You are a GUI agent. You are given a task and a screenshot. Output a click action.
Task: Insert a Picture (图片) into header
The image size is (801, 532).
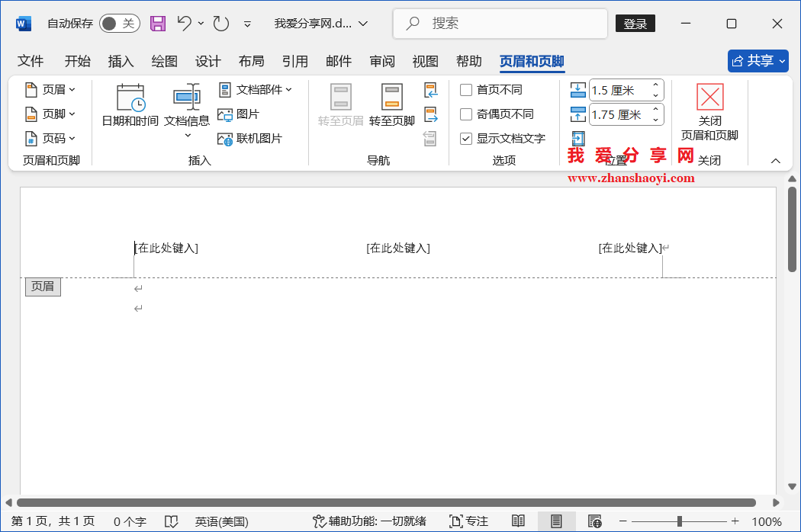coord(239,114)
